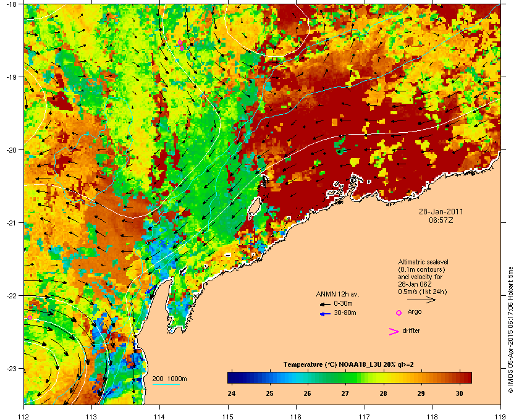Click the IMOS copyright timestamp text
The width and height of the screenshot is (519, 420).
pos(510,331)
